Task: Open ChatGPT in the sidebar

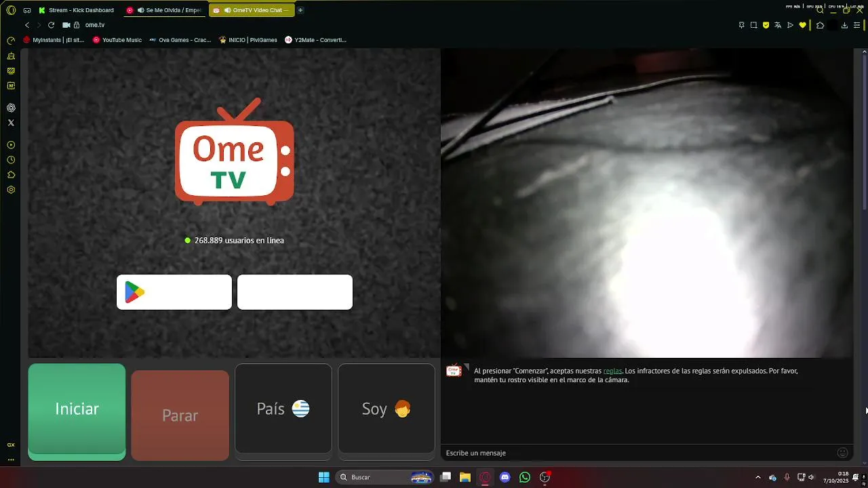Action: 11,108
